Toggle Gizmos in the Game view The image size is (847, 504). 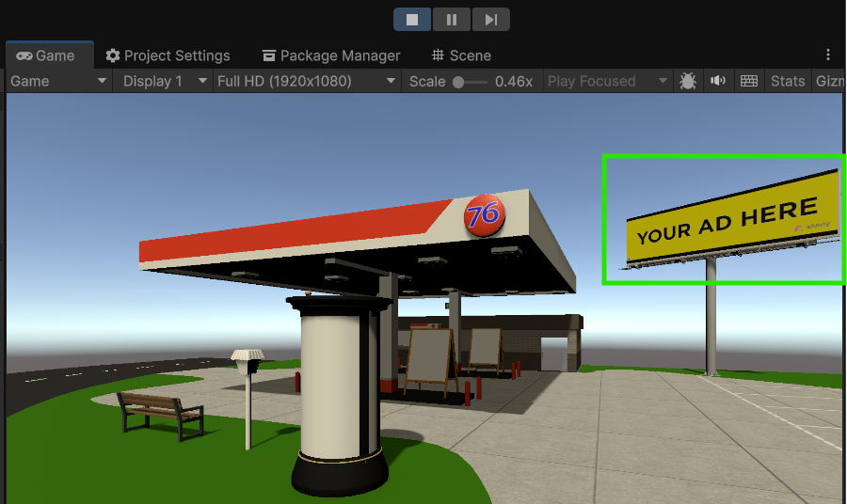[x=829, y=81]
